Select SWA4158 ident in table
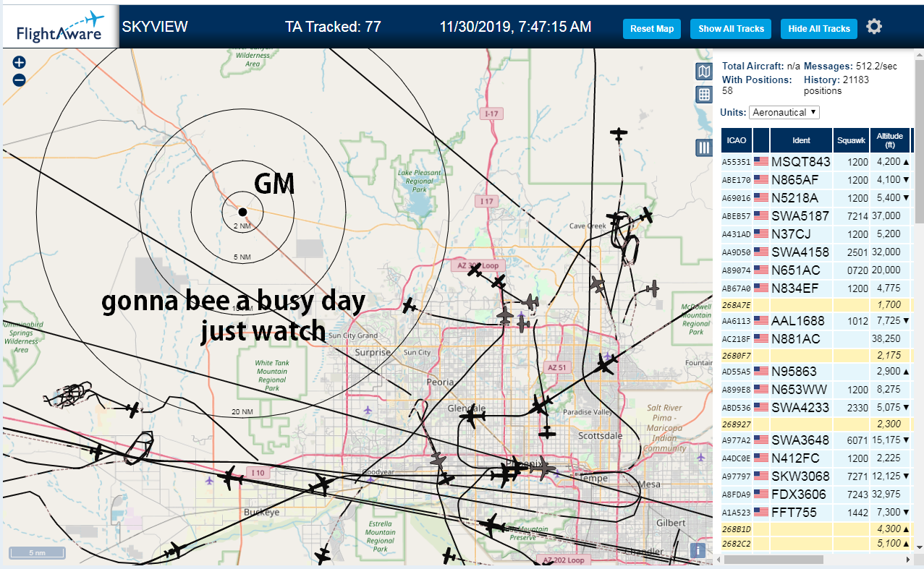Viewport: 924px width, 569px height. [800, 252]
